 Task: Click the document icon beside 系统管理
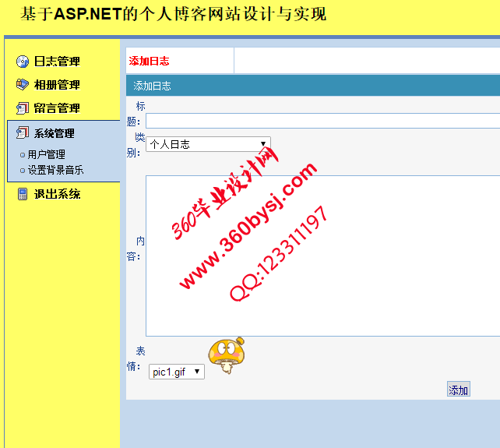pos(23,132)
